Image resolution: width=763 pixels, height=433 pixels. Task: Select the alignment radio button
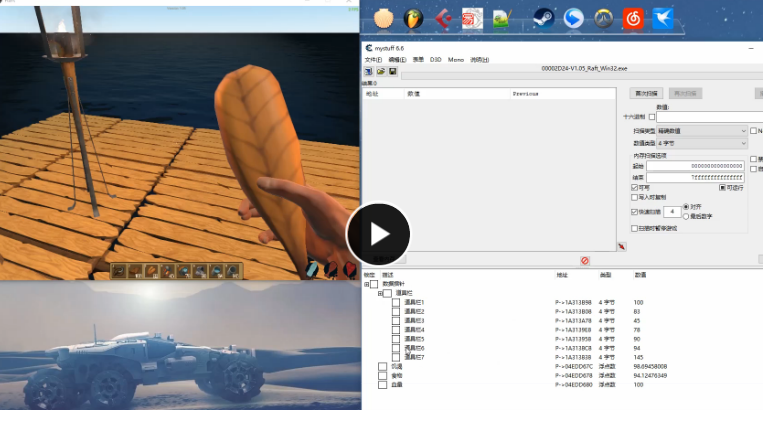coord(686,207)
